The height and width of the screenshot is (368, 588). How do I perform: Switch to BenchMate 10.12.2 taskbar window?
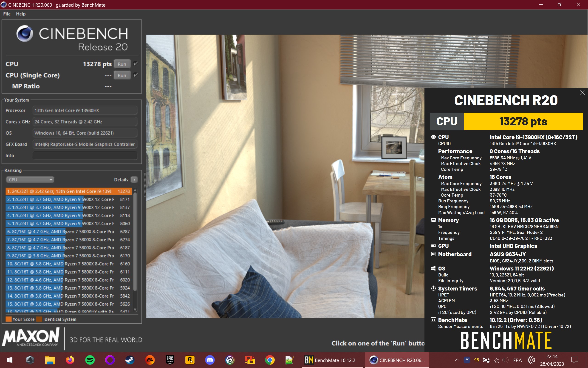pos(332,360)
